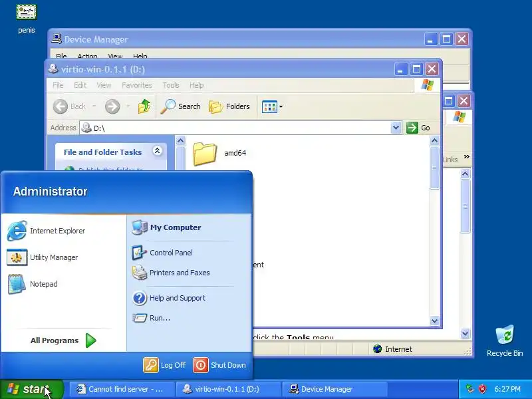The width and height of the screenshot is (532, 399).
Task: Click the network tray icon
Action: coord(469,389)
